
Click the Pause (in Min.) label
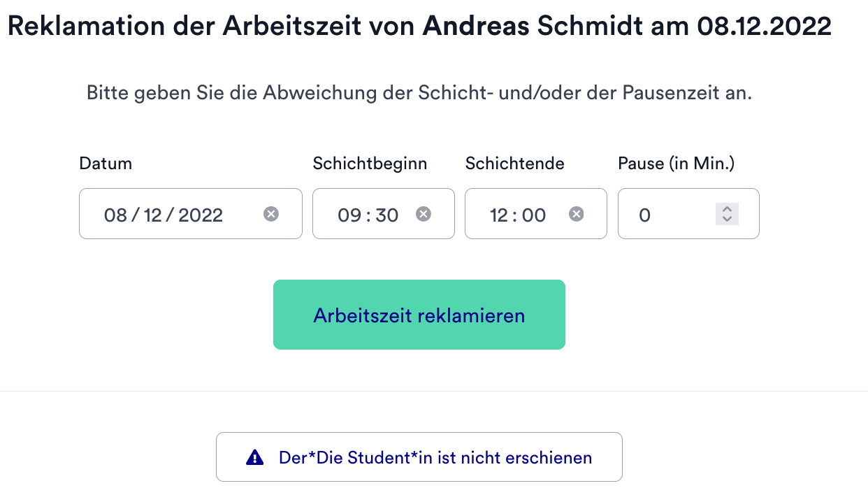(676, 164)
